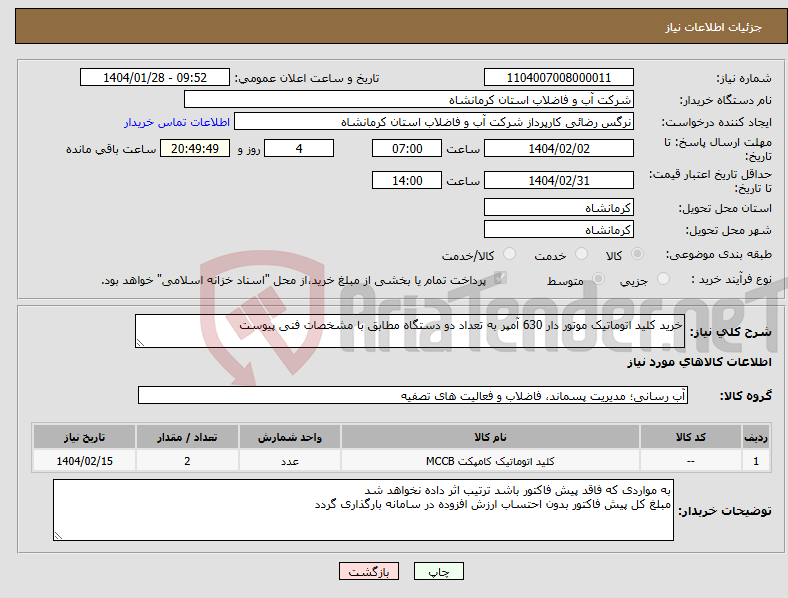This screenshot has width=788, height=598.
Task: Click the product code cell showing --
Action: [x=691, y=461]
